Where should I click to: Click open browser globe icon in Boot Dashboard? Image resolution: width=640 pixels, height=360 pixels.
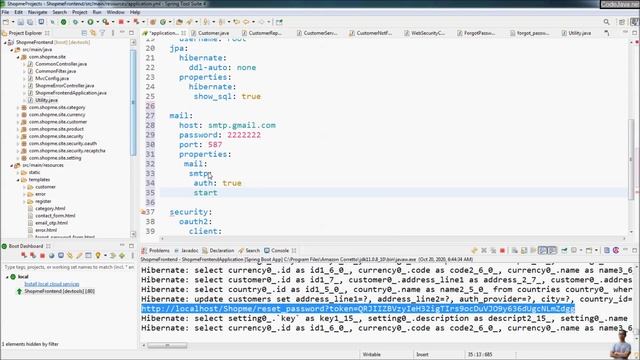pyautogui.click(x=51, y=256)
